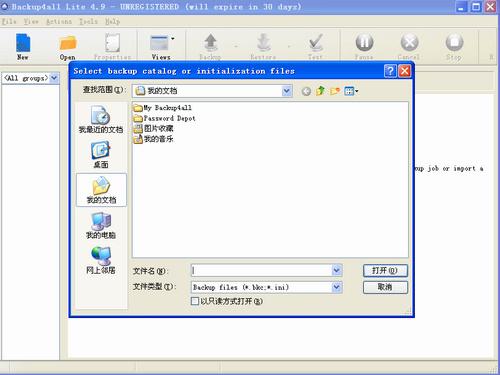Expand the 文件名 dropdown arrow

pyautogui.click(x=337, y=270)
